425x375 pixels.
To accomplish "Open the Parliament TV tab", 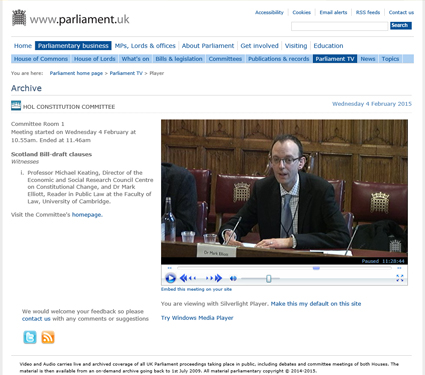I will coord(335,59).
